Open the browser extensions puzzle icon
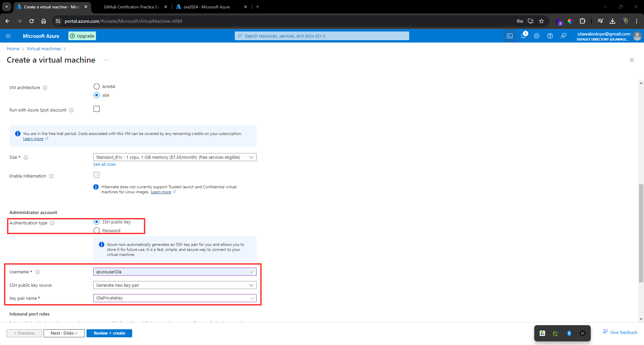 pyautogui.click(x=583, y=21)
